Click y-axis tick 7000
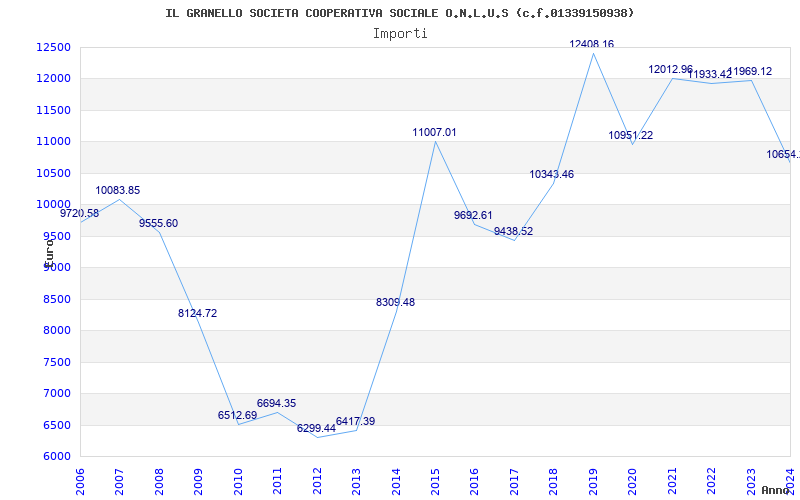This screenshot has height=500, width=800. click(x=56, y=393)
